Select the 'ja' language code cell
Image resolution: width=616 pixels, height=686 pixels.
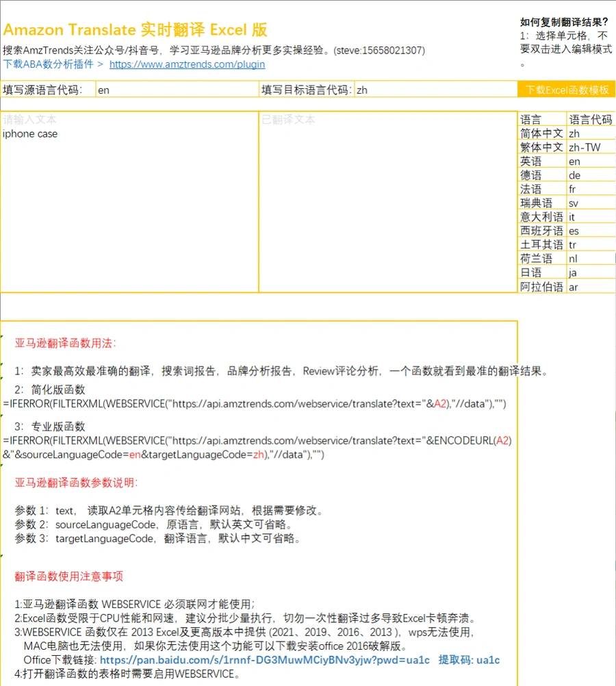[x=591, y=272]
